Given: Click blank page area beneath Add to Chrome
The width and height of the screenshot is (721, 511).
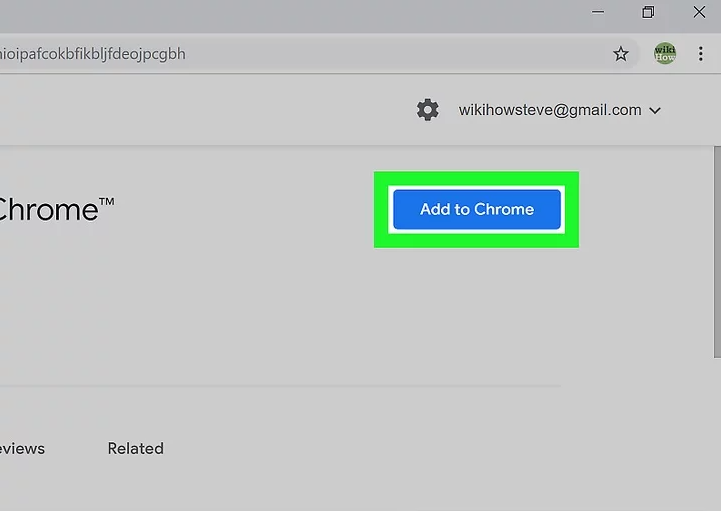Looking at the screenshot, I should (x=476, y=310).
